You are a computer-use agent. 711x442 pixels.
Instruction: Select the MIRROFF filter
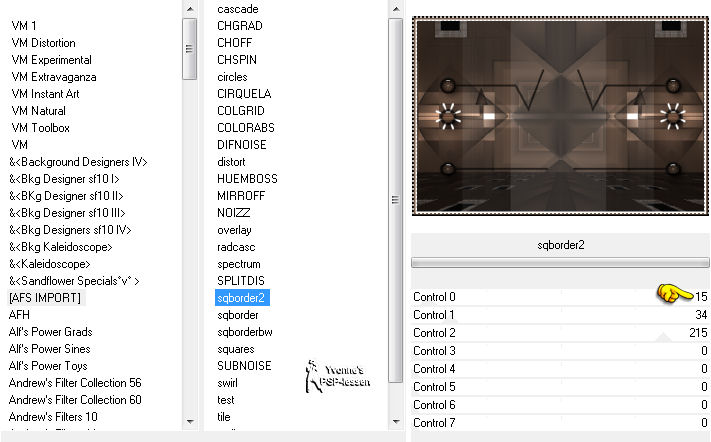coord(241,196)
